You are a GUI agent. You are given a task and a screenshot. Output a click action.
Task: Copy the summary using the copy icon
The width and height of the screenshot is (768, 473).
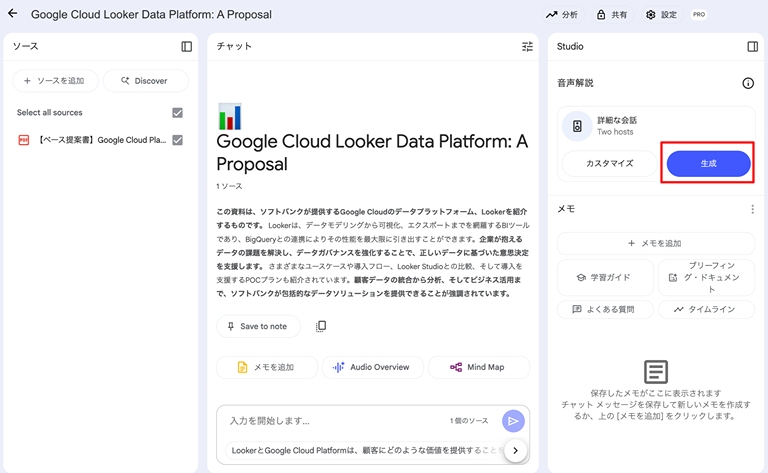[321, 326]
